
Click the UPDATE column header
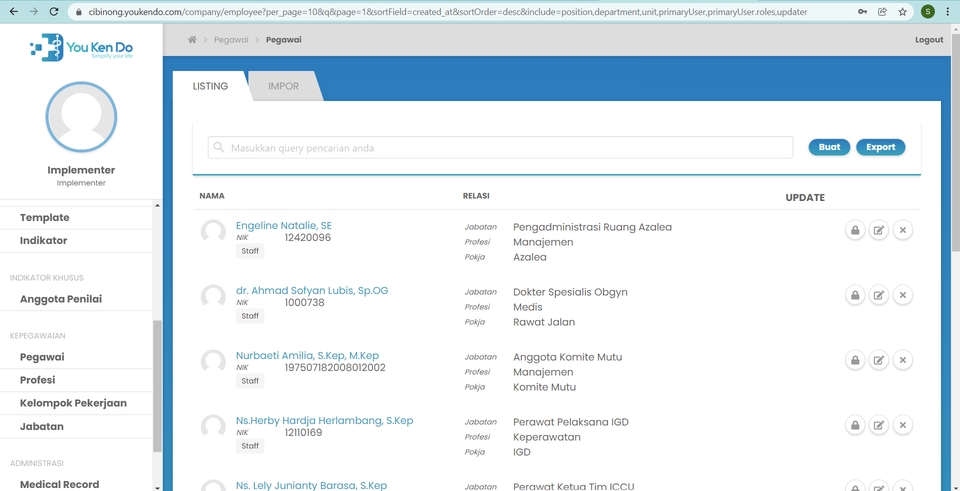click(x=805, y=198)
